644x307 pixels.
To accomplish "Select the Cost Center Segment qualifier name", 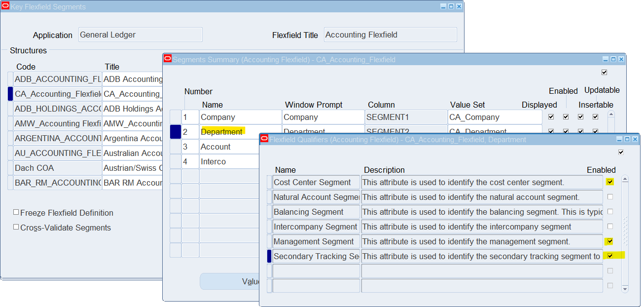I will coord(316,182).
